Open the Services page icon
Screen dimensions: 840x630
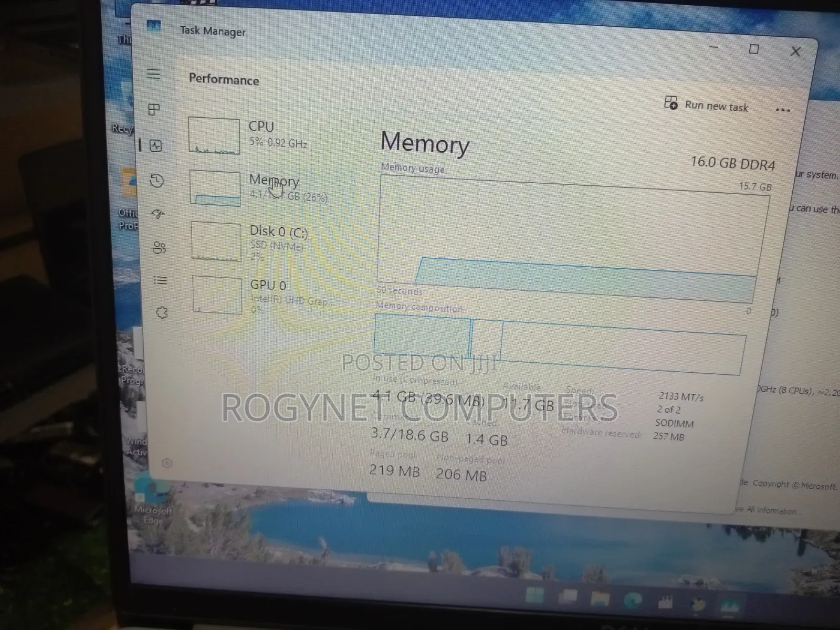(x=162, y=313)
